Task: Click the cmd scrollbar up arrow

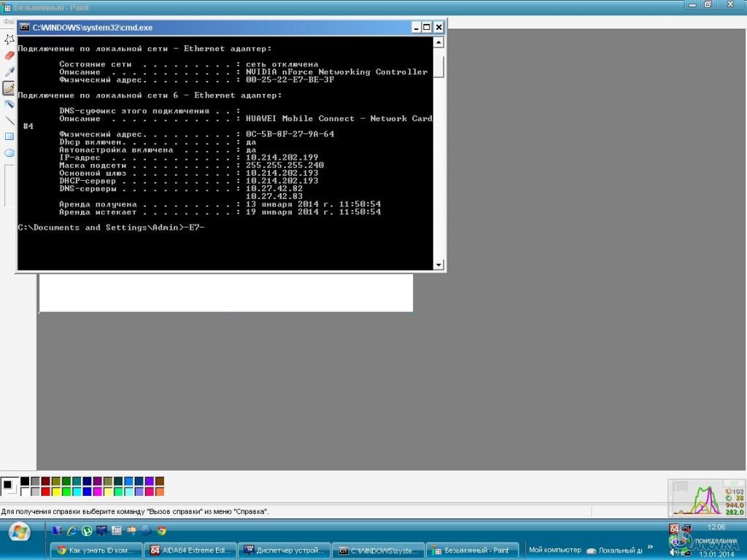Action: (438, 42)
